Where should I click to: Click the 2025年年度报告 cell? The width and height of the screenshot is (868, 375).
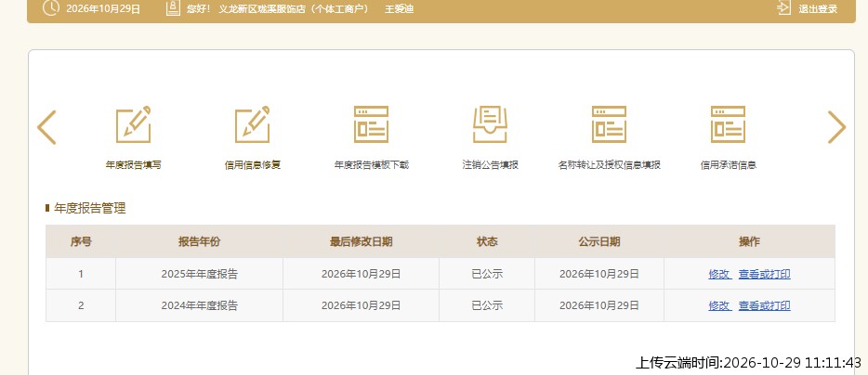pos(199,274)
